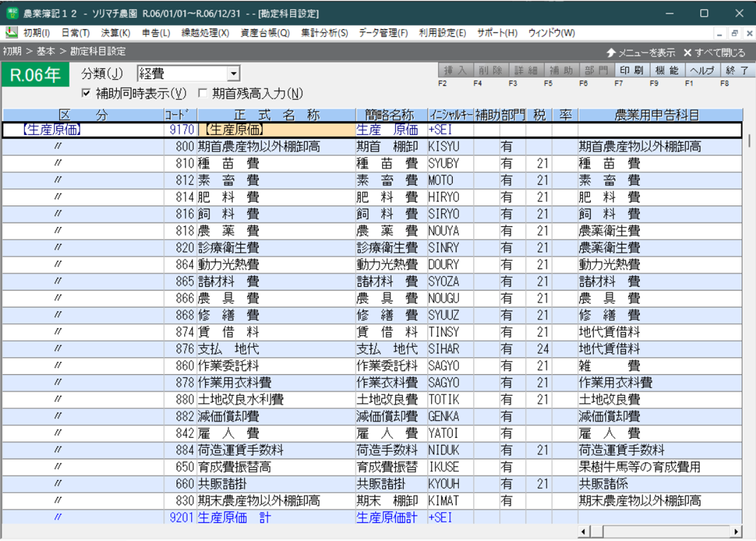This screenshot has width=756, height=541.
Task: Select 診療衛生費 in the name column
Action: pos(276,248)
